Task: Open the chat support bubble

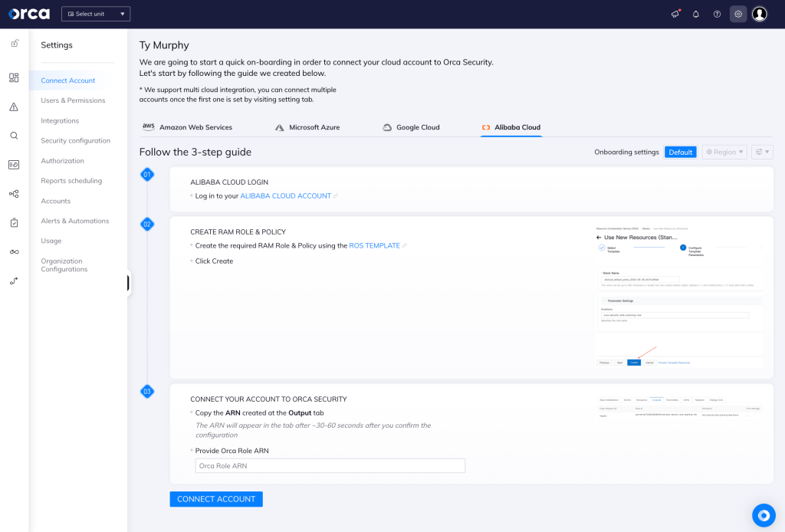Action: [764, 515]
